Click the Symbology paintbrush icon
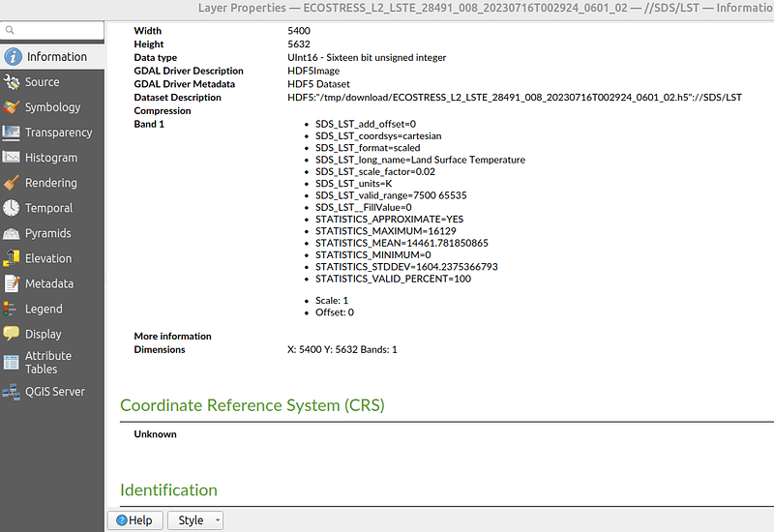This screenshot has width=774, height=532. tap(11, 107)
